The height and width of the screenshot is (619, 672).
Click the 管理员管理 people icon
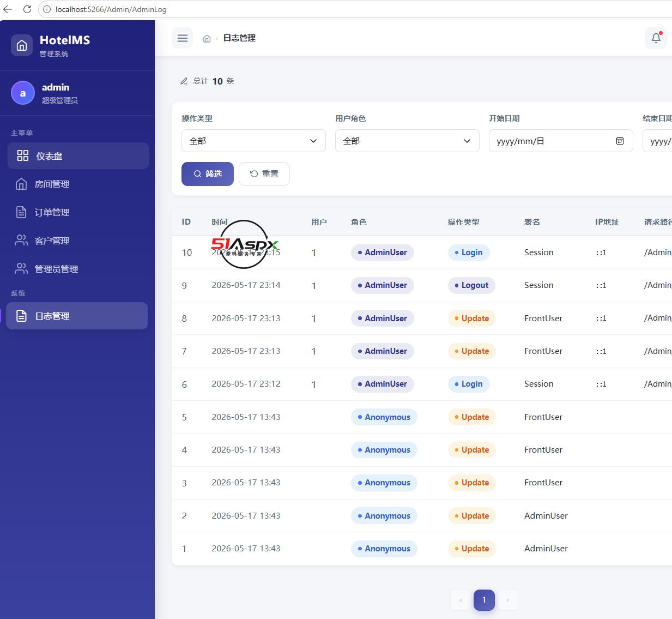coord(21,269)
